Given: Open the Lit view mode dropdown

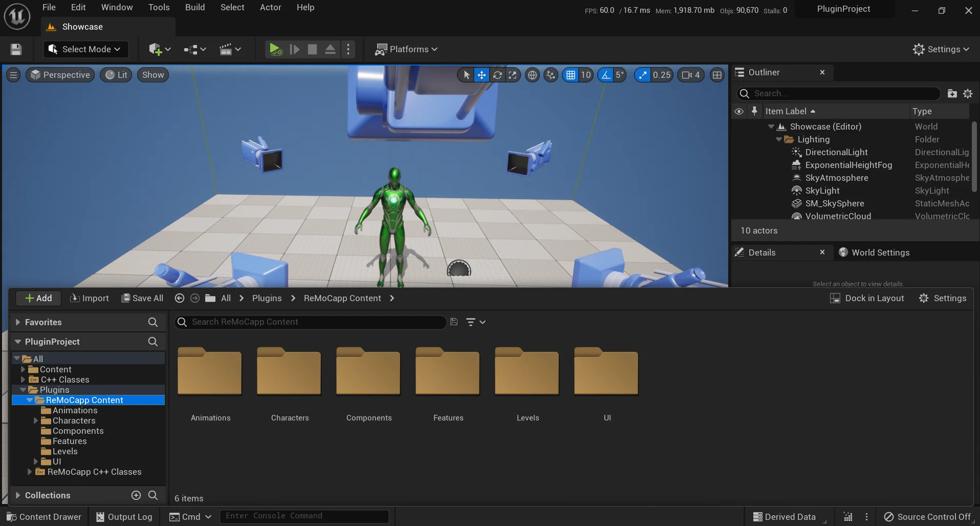Looking at the screenshot, I should (117, 75).
